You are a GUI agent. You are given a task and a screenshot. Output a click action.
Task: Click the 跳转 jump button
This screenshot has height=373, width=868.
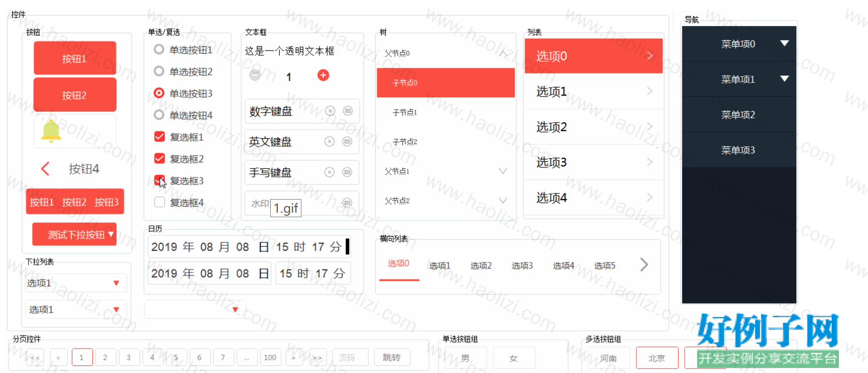tap(392, 357)
